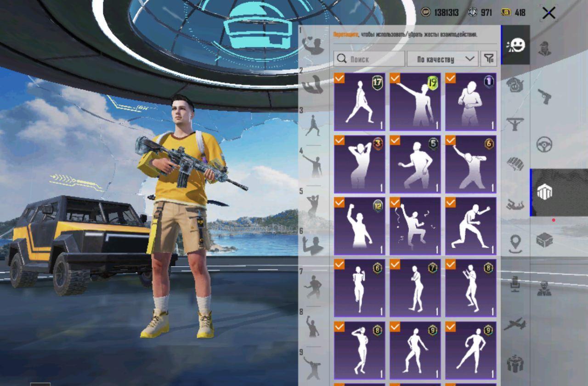Viewport: 588px width, 386px height.
Task: Open the emotes smiley-face tab
Action: (515, 45)
